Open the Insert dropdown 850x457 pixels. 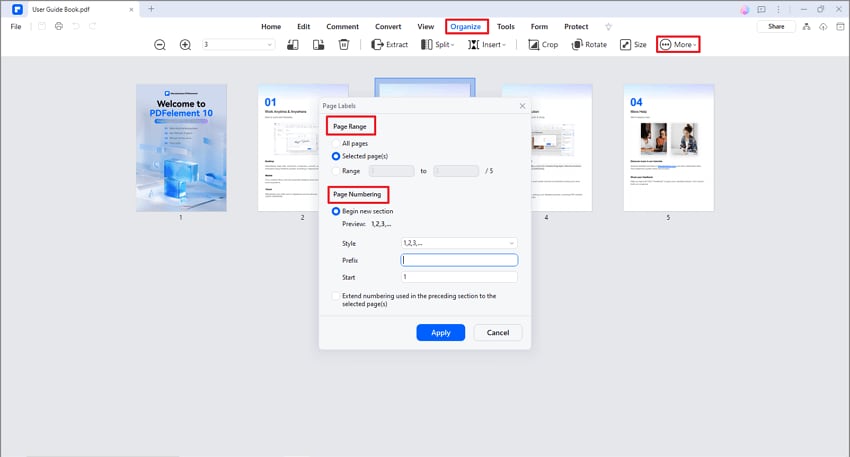[486, 45]
